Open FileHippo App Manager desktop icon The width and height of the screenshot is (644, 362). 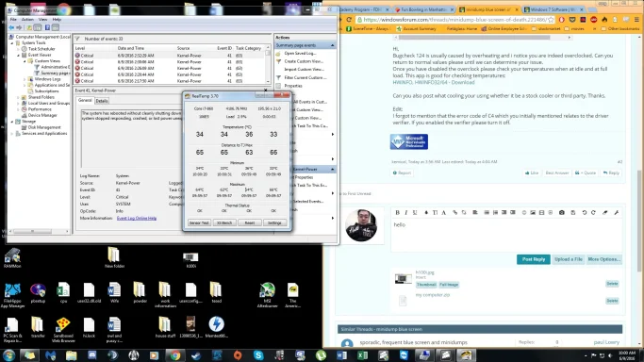click(x=12, y=295)
